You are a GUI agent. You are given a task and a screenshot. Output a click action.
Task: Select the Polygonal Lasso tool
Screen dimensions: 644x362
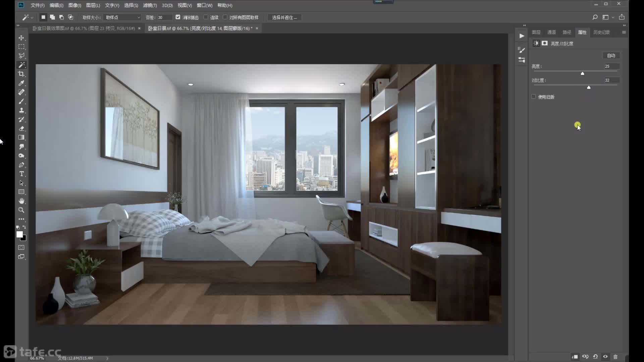coord(21,56)
